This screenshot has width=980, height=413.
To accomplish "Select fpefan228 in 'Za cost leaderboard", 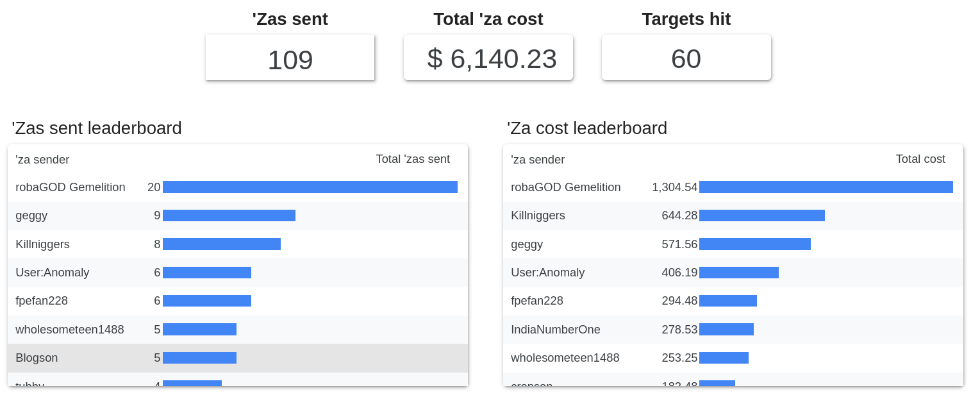I will (537, 301).
